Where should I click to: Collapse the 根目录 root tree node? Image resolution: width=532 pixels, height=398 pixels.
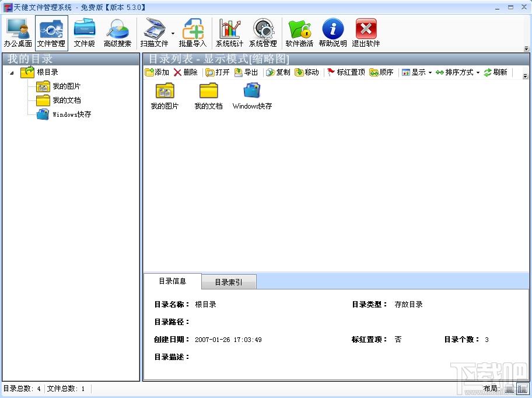12,72
